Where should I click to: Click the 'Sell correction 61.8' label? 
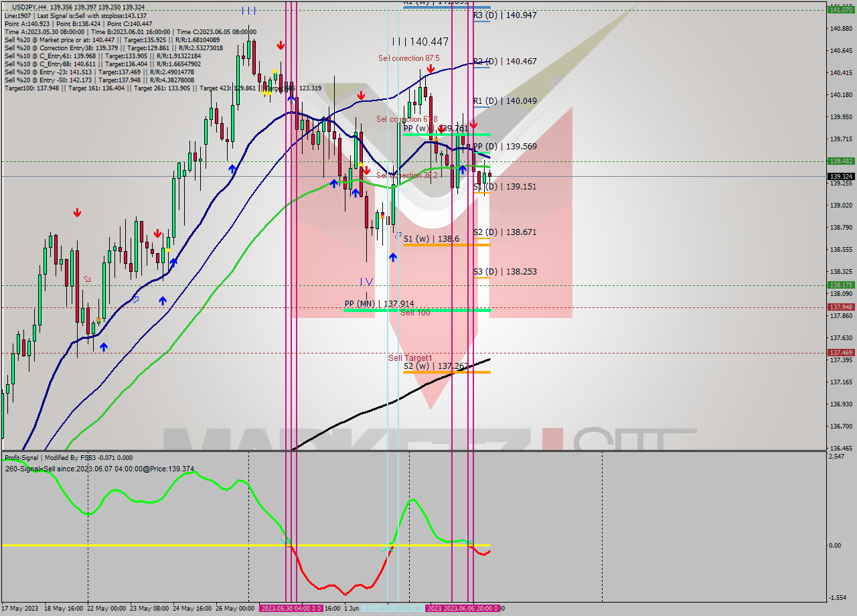coord(406,119)
